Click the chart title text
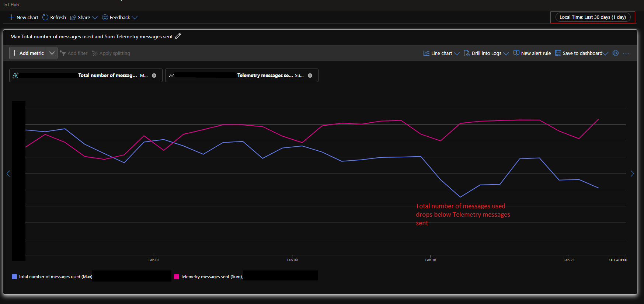 click(x=91, y=36)
